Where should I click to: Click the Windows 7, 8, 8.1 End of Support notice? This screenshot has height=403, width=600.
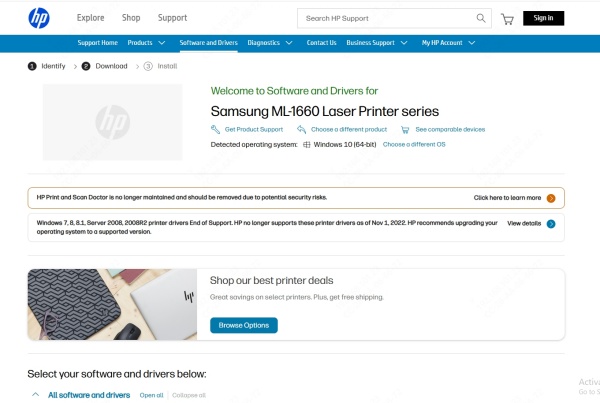(x=267, y=227)
